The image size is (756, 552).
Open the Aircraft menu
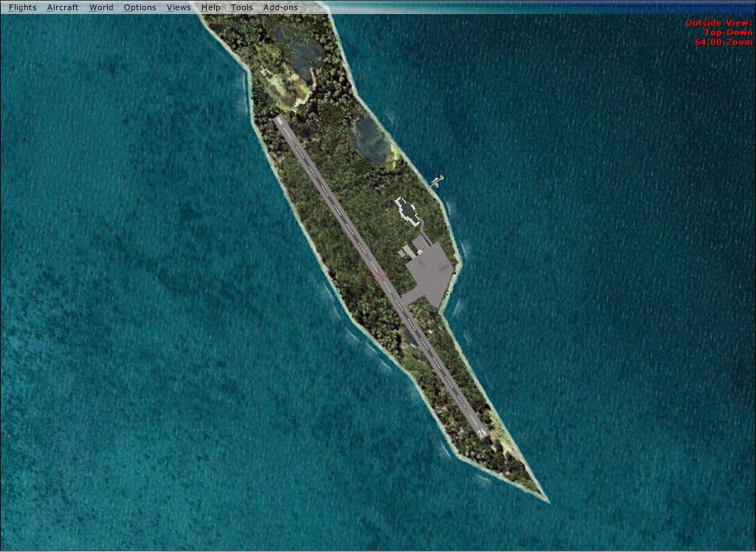click(x=63, y=7)
